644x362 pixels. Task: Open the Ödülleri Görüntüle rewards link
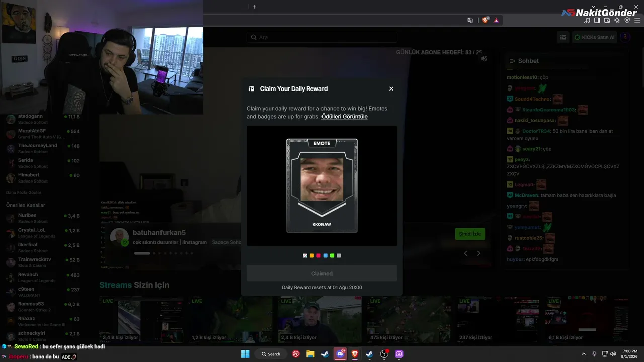[x=345, y=117]
